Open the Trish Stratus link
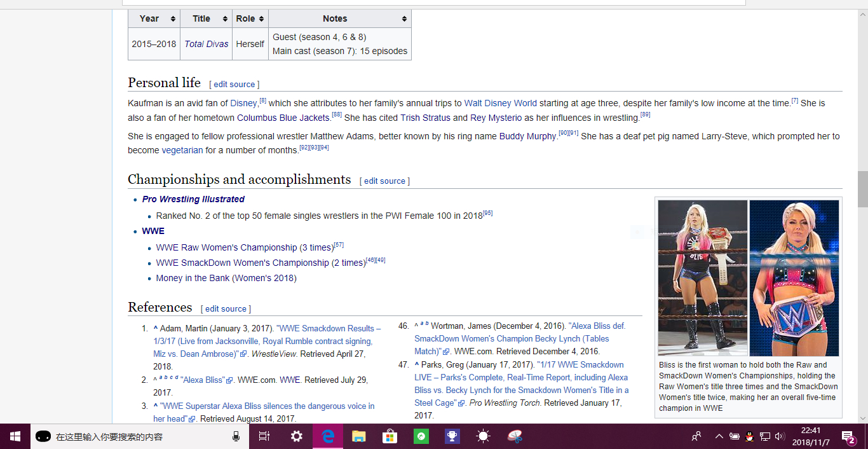868x449 pixels. click(425, 118)
